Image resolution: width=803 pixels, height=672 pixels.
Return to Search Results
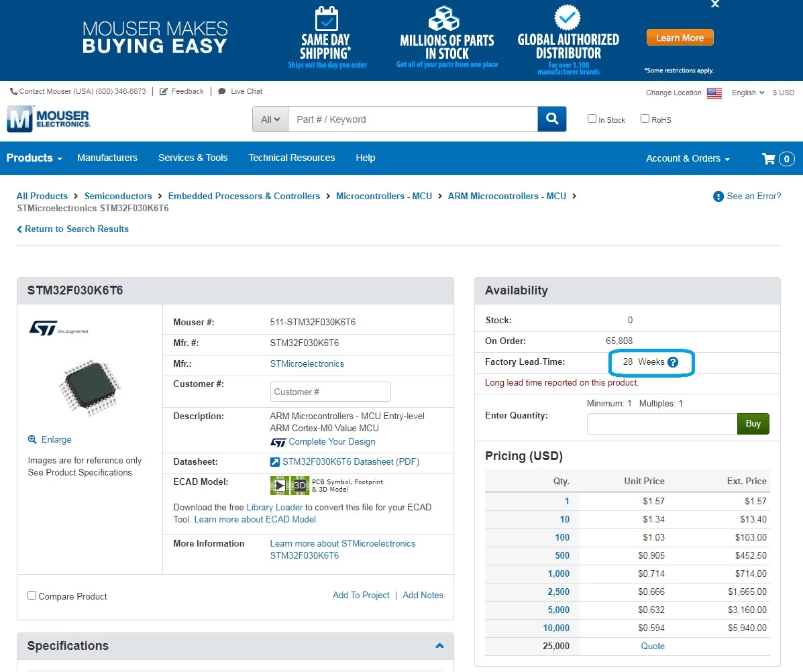[x=72, y=229]
